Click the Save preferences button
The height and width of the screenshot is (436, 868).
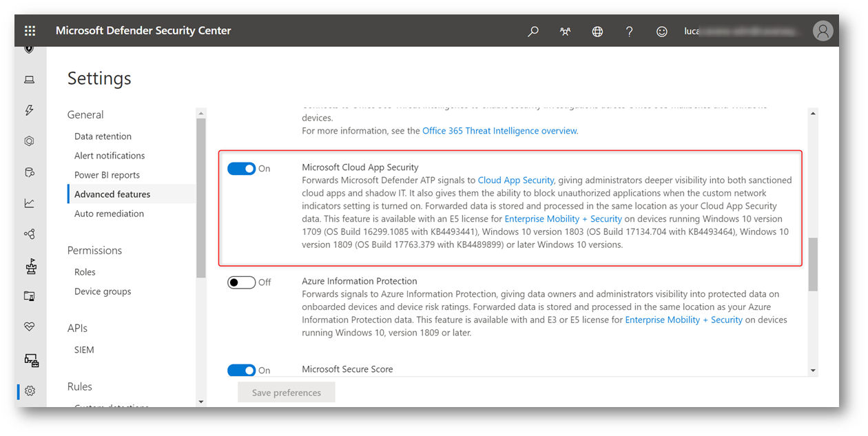[287, 393]
